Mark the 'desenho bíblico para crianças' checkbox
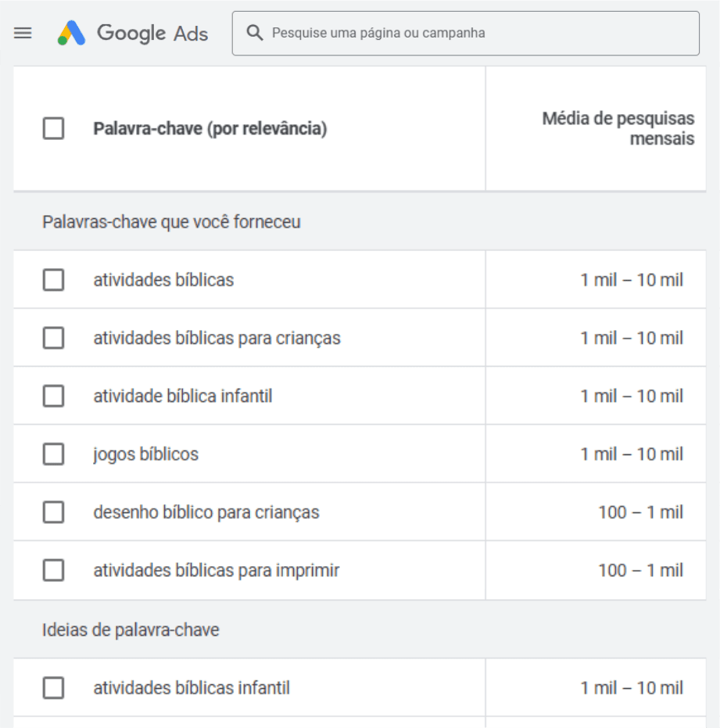Viewport: 720px width, 728px height. (53, 512)
